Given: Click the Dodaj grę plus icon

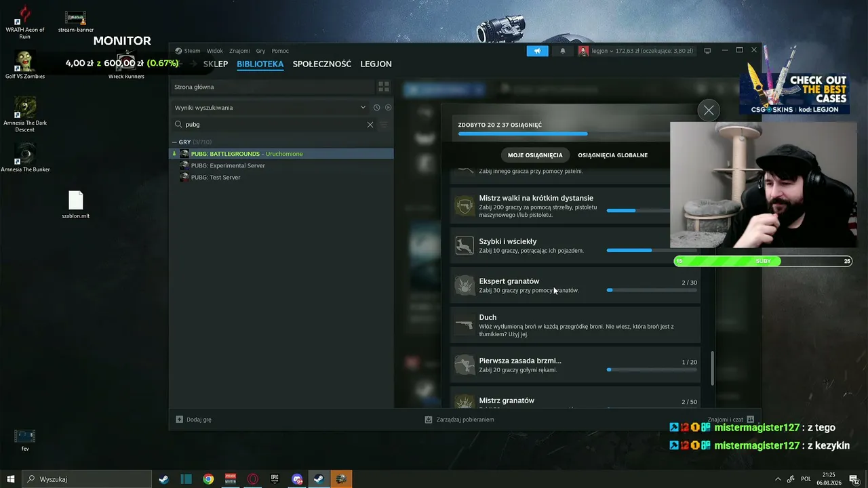Looking at the screenshot, I should pyautogui.click(x=179, y=420).
